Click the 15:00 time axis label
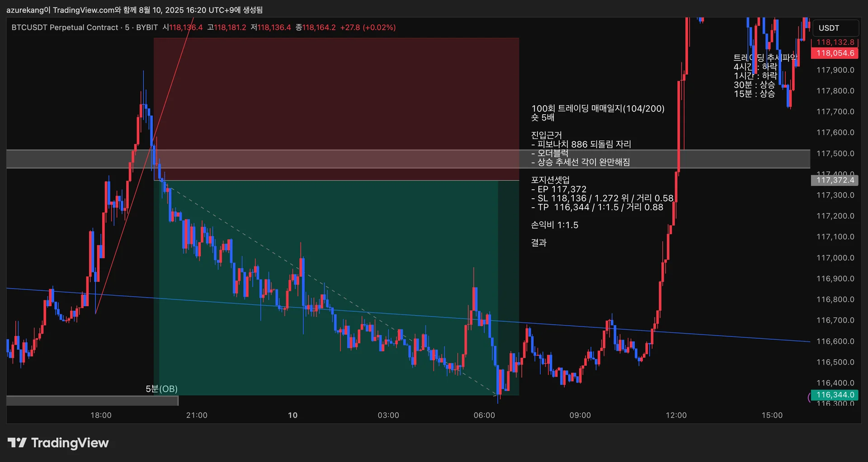This screenshot has height=462, width=868. 772,415
